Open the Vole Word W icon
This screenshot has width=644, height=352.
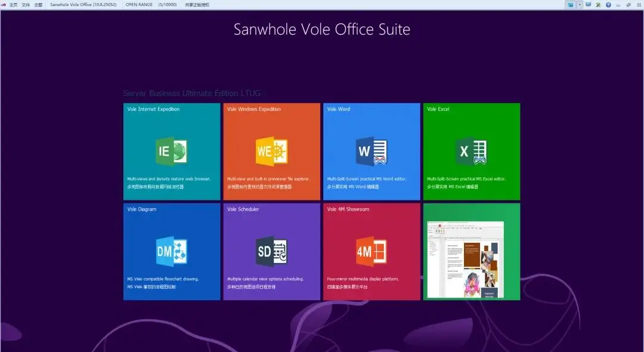pyautogui.click(x=371, y=152)
